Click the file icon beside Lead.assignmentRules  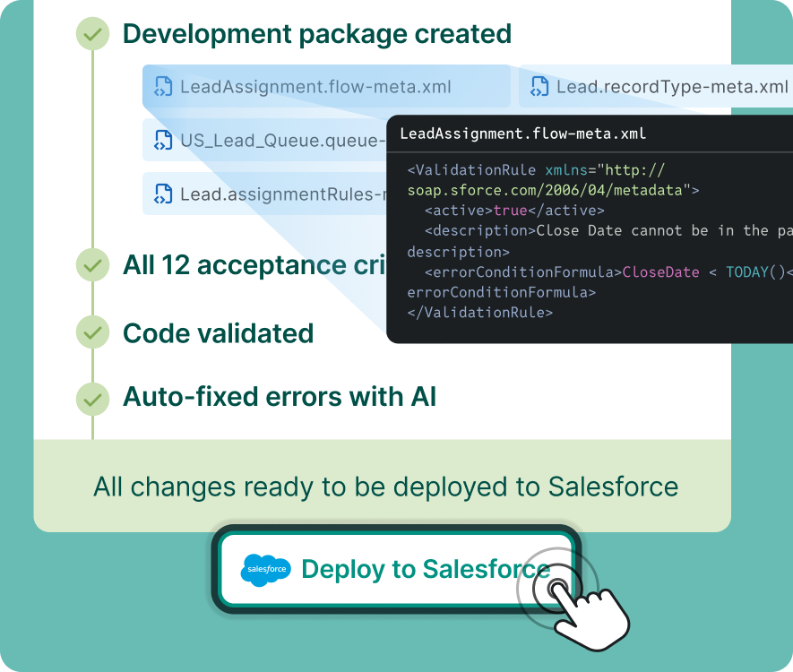163,194
